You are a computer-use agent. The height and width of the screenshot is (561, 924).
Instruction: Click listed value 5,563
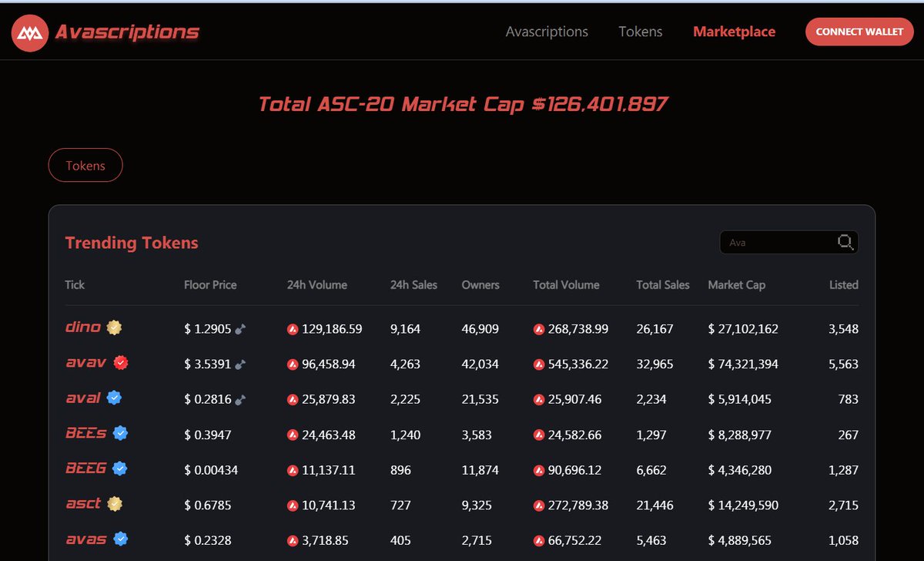tap(843, 364)
